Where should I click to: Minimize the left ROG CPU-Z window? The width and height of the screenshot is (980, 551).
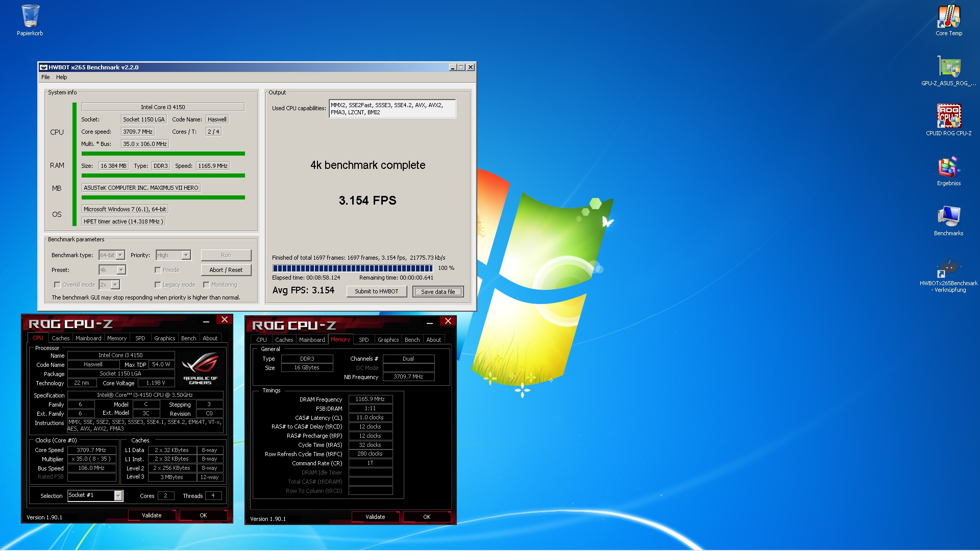(206, 321)
